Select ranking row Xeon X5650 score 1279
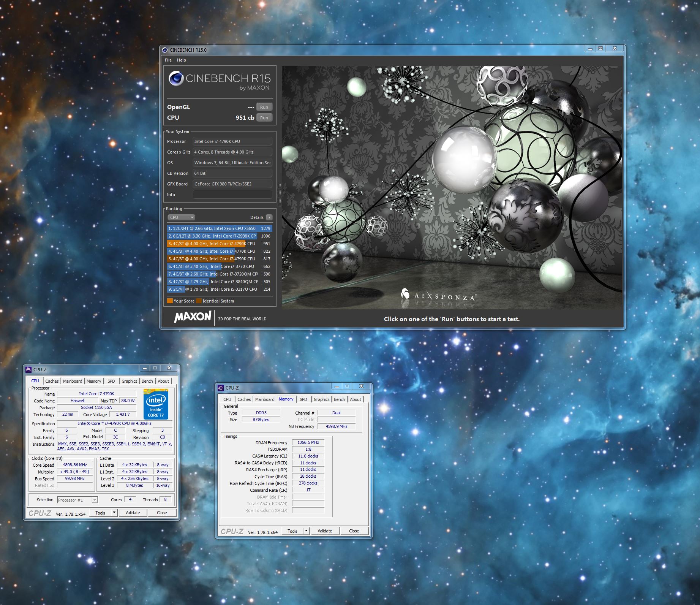700x605 pixels. pyautogui.click(x=220, y=228)
